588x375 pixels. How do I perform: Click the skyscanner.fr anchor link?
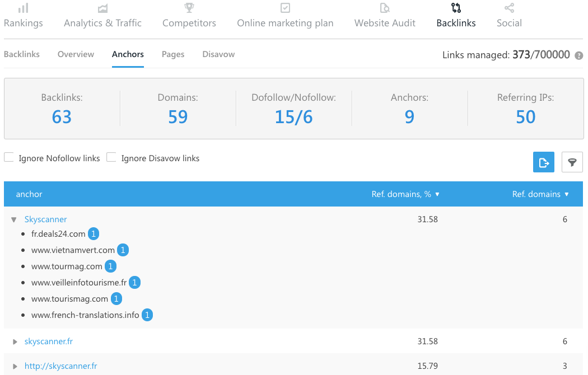coord(48,341)
